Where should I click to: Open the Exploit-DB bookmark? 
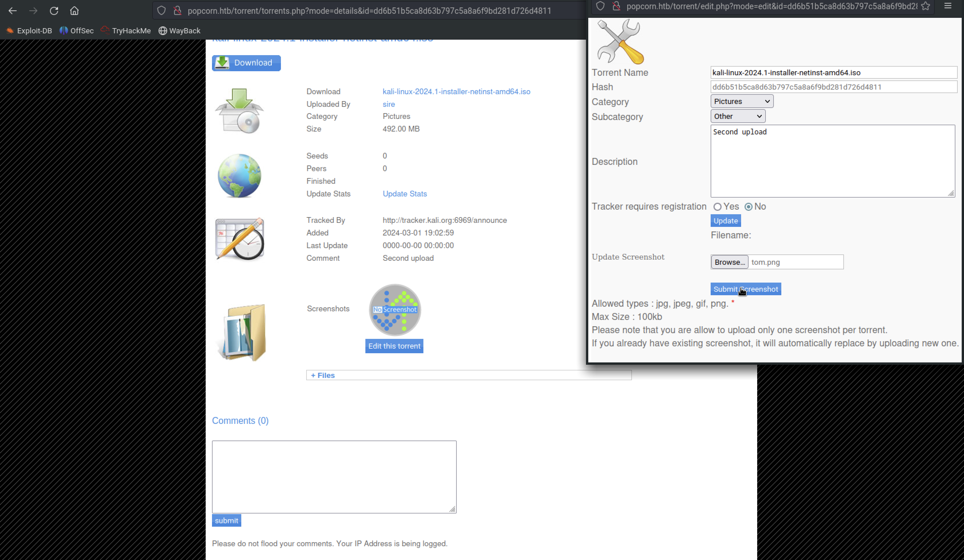click(x=29, y=31)
